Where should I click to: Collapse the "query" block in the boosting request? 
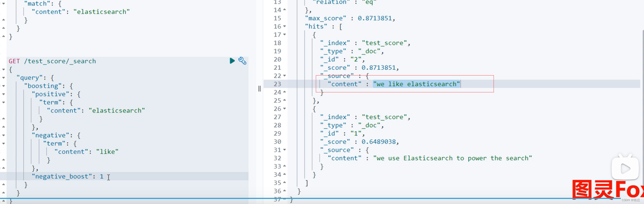point(3,78)
